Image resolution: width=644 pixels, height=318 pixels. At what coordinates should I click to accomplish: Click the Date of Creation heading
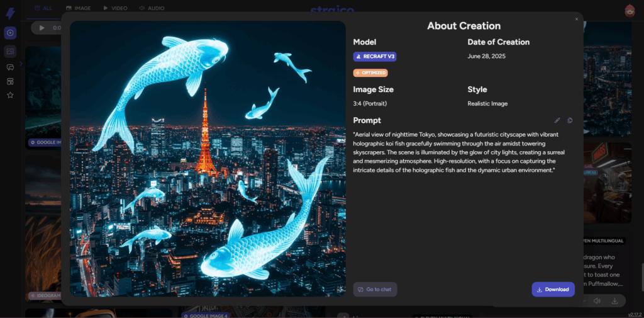point(498,42)
